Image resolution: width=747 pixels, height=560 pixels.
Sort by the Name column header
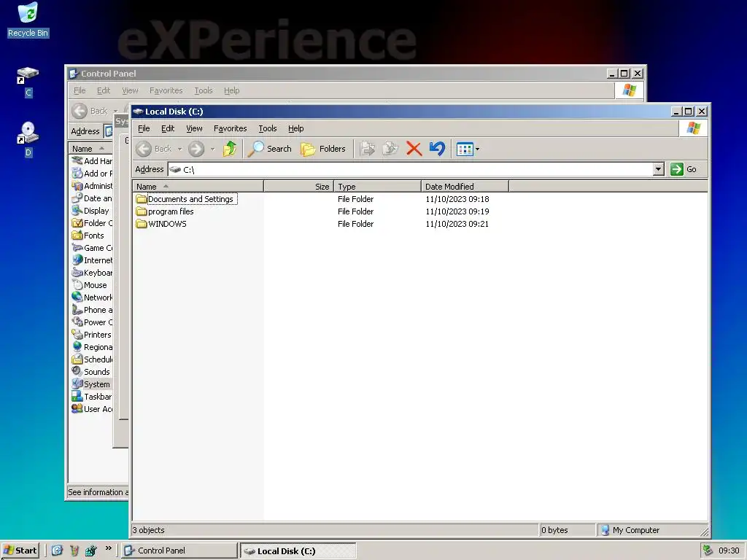click(198, 186)
